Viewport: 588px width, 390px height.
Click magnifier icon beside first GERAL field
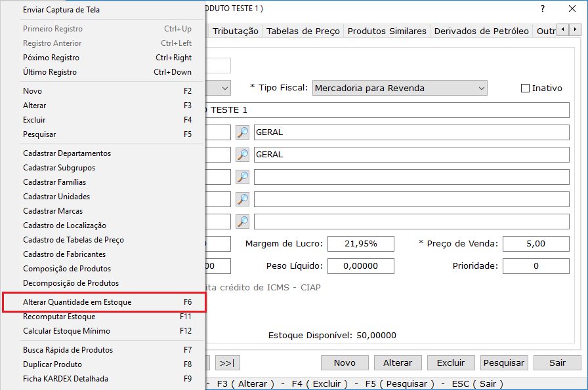click(243, 132)
